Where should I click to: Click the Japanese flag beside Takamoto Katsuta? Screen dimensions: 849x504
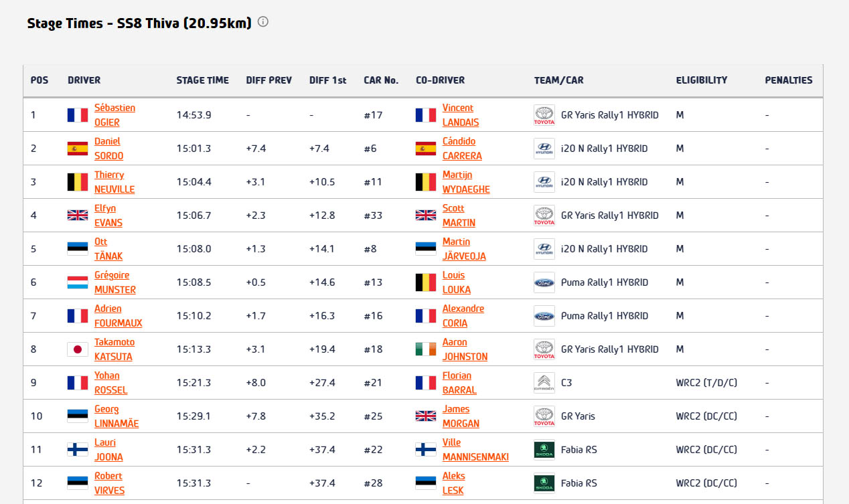(78, 349)
